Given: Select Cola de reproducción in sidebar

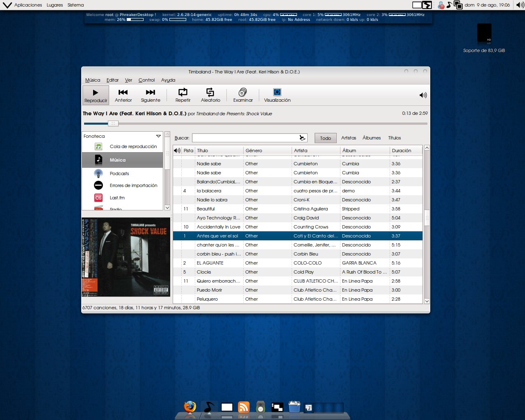Looking at the screenshot, I should 122,146.
